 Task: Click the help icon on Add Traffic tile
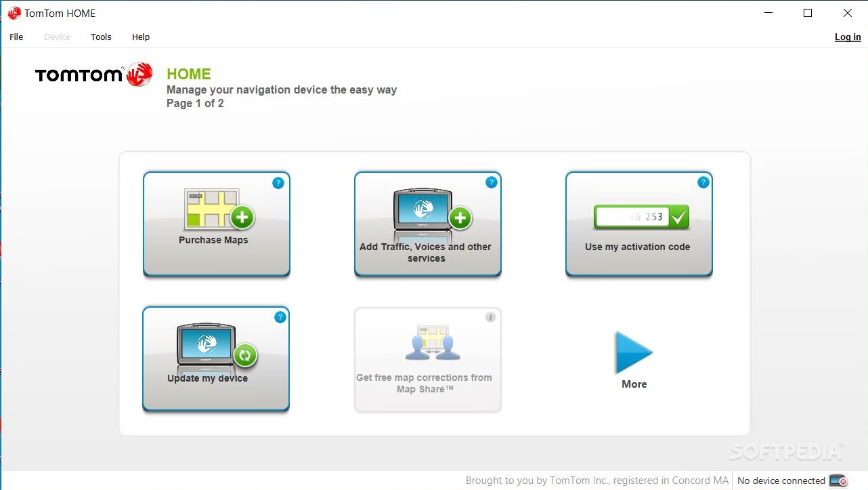(492, 182)
